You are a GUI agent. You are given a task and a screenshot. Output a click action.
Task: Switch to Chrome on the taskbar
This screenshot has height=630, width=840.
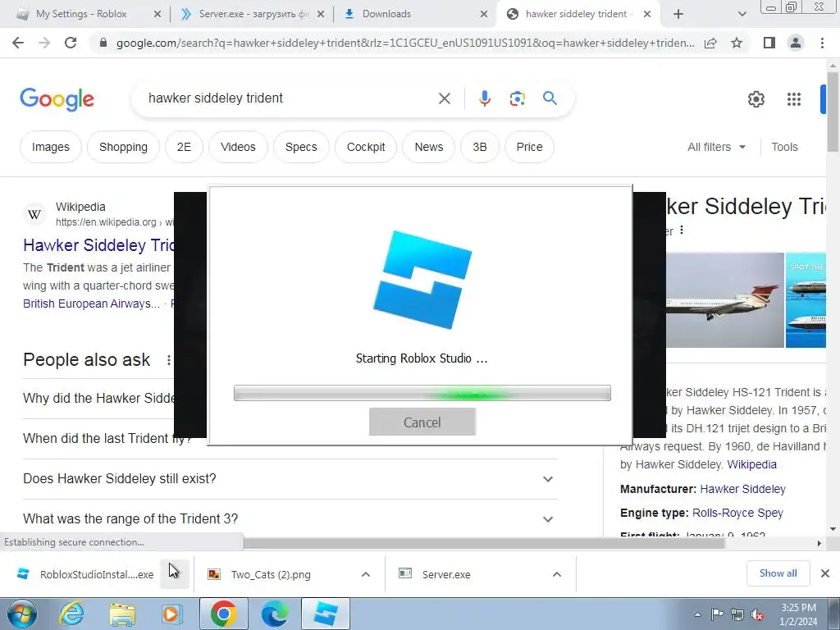click(x=223, y=614)
